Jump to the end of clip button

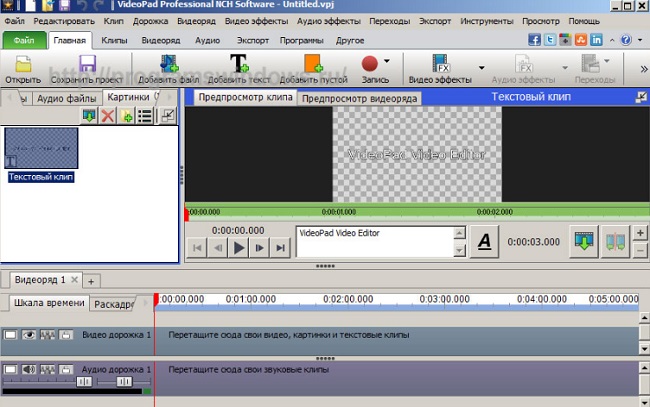[280, 248]
